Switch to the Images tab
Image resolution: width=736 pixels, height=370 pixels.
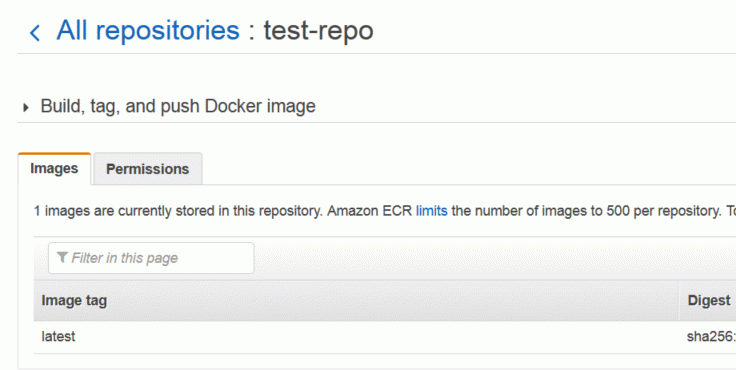(54, 169)
